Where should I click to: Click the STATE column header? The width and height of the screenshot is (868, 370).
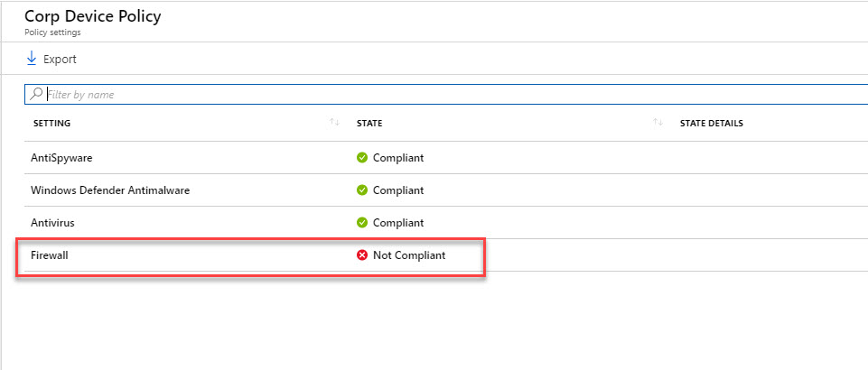click(x=369, y=124)
